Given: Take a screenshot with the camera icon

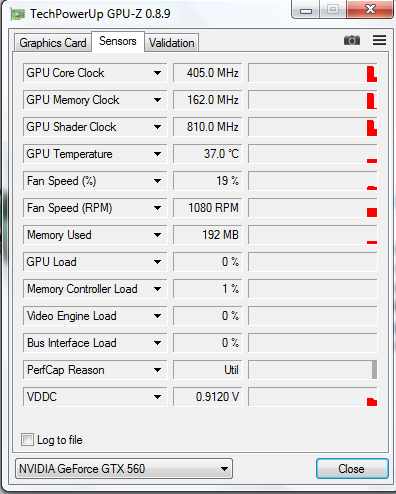Looking at the screenshot, I should (352, 40).
